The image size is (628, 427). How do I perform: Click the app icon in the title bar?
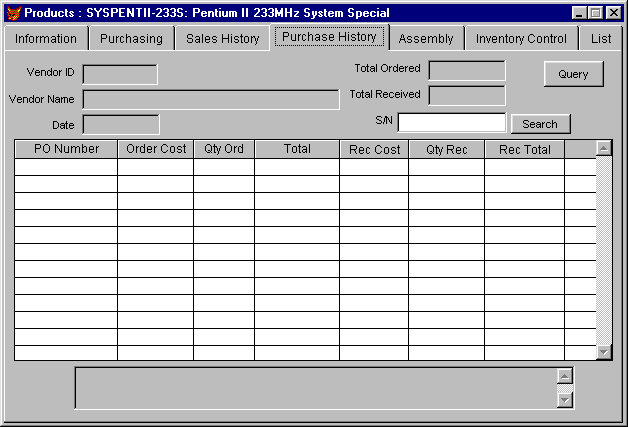point(13,13)
